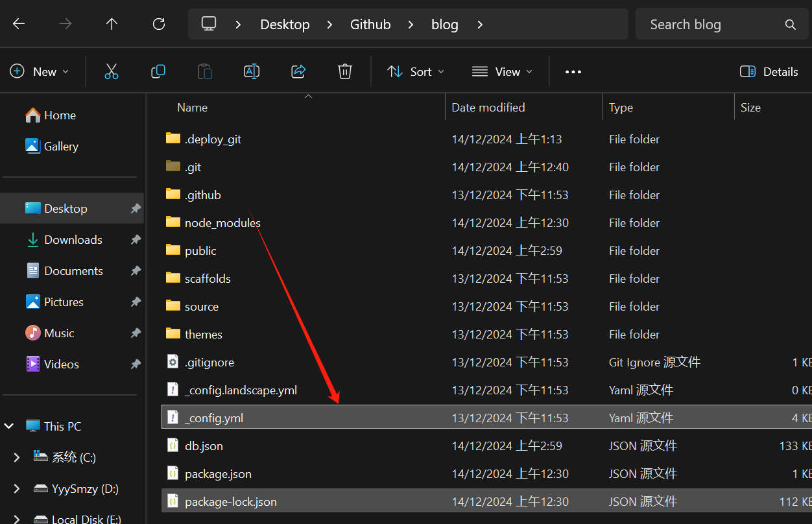The image size is (812, 524).
Task: Open the View layout dropdown
Action: point(503,71)
